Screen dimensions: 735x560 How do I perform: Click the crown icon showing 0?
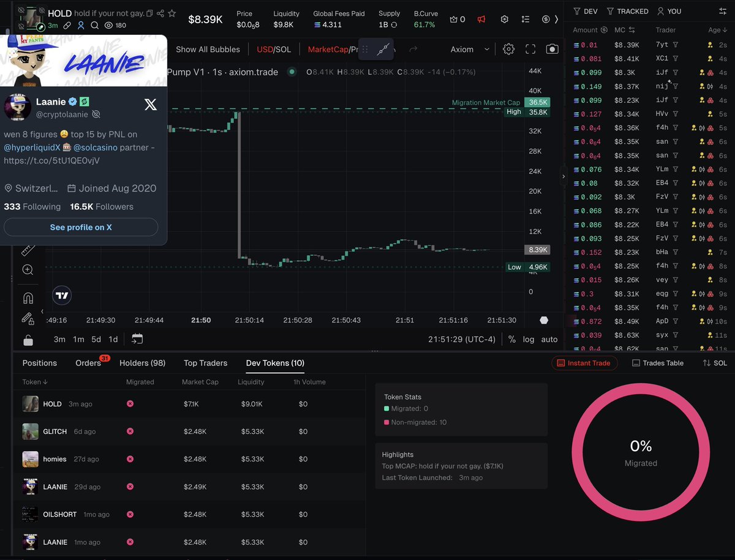coord(454,19)
